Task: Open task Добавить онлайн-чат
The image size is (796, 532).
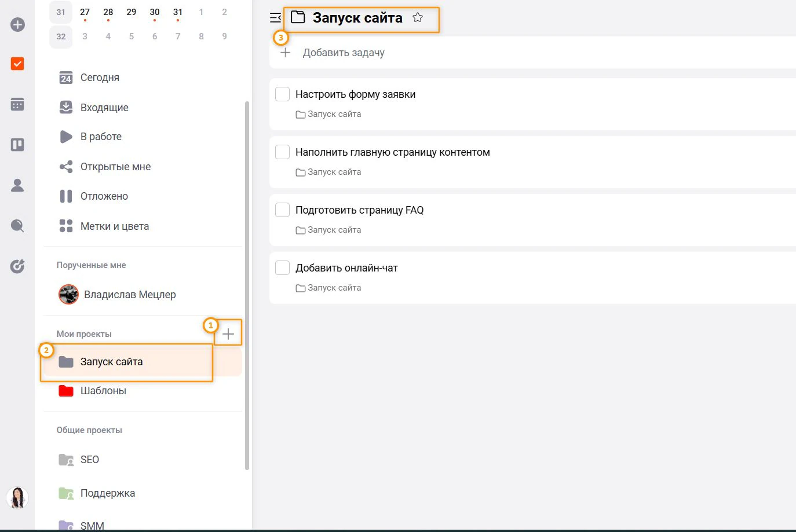Action: pyautogui.click(x=346, y=268)
